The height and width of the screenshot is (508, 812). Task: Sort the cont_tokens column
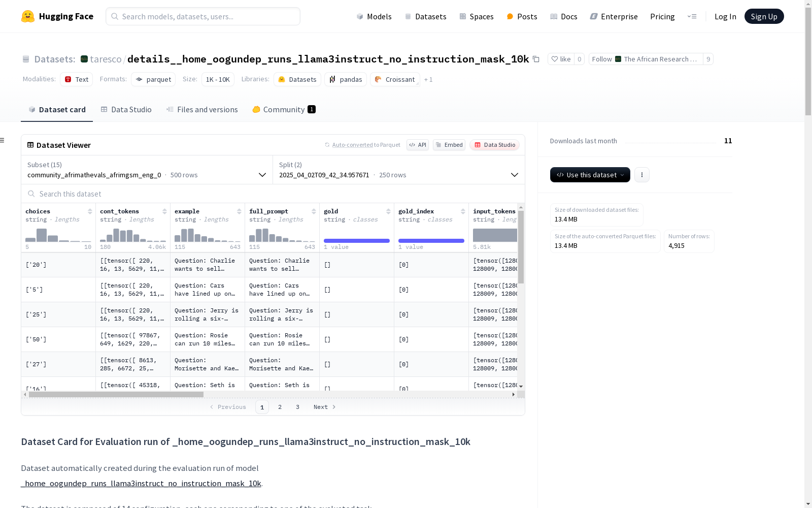click(x=164, y=211)
